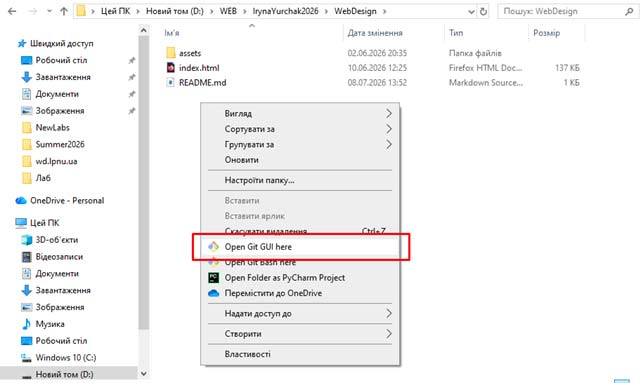Expand the Групувати за submenu
643x383 pixels.
pos(300,144)
